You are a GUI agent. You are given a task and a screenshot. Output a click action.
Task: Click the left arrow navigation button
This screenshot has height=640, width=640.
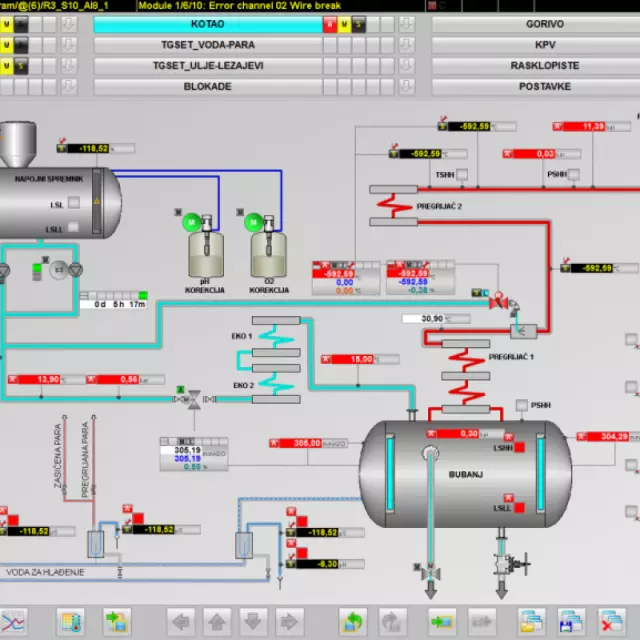(x=181, y=621)
